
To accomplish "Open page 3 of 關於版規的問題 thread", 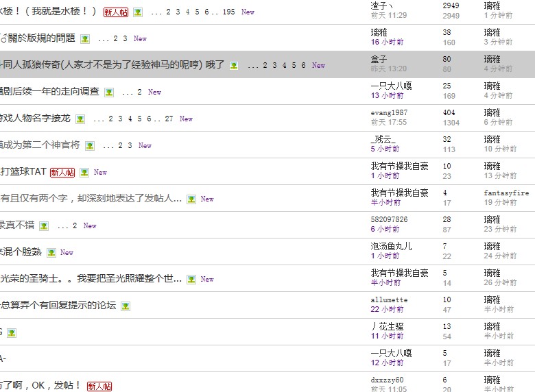I will (126, 38).
